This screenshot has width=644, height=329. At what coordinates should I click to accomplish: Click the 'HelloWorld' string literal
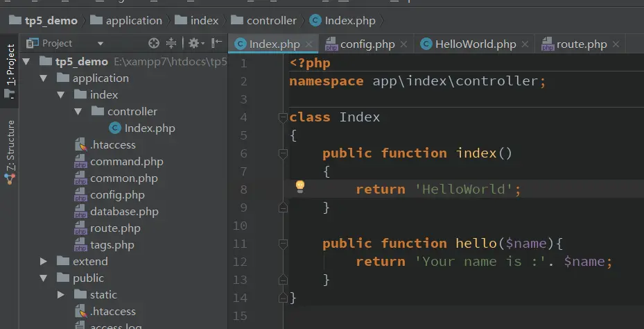tap(463, 189)
